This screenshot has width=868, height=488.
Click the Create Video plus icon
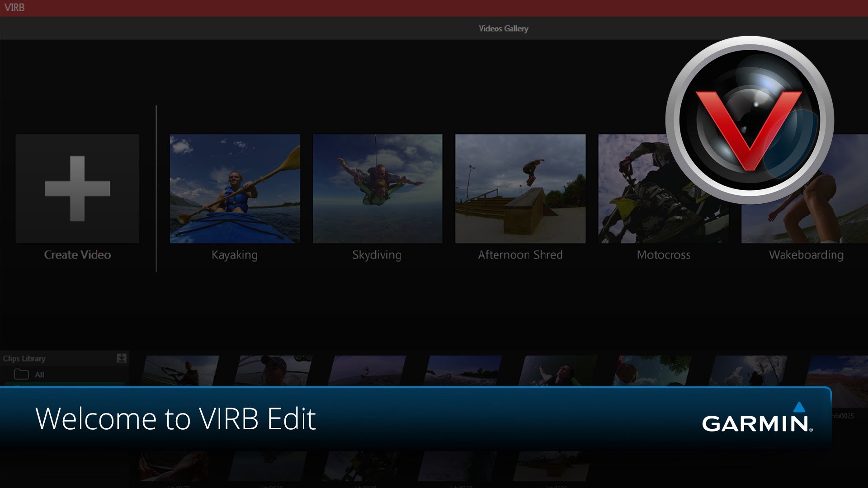point(77,188)
